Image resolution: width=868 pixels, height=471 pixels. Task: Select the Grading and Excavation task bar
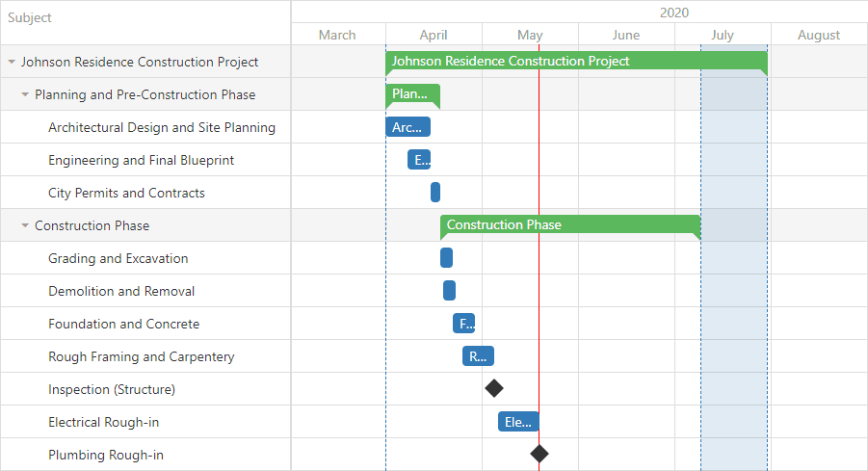446,257
